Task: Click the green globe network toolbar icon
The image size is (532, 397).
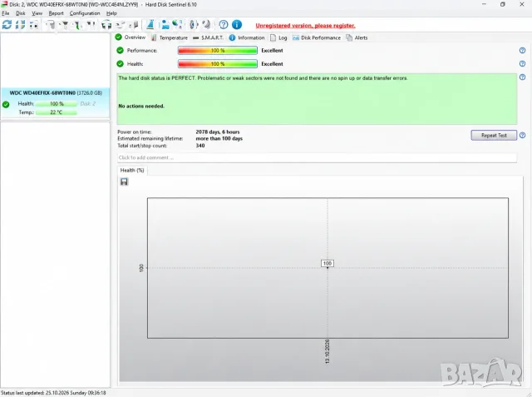Action: point(177,24)
